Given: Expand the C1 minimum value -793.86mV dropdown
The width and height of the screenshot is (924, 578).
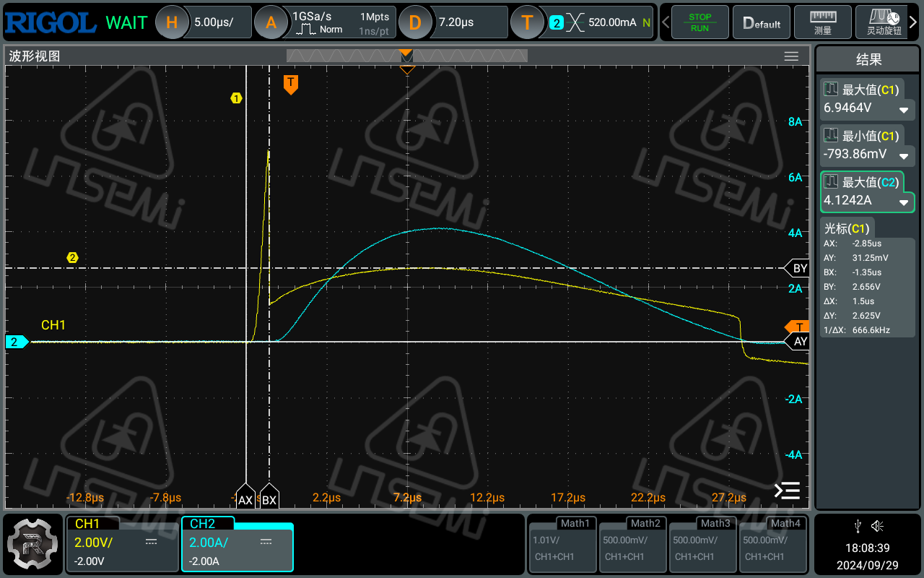Looking at the screenshot, I should pyautogui.click(x=903, y=156).
